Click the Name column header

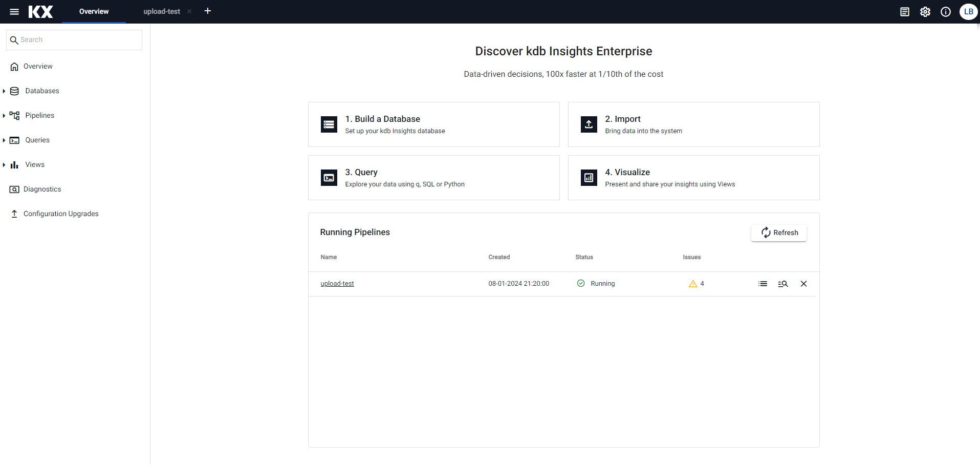point(329,257)
